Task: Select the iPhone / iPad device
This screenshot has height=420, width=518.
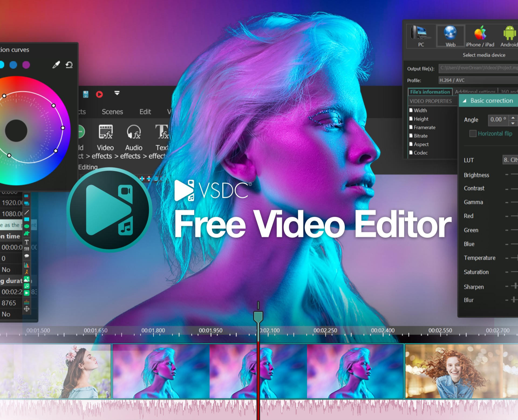Action: [x=480, y=36]
